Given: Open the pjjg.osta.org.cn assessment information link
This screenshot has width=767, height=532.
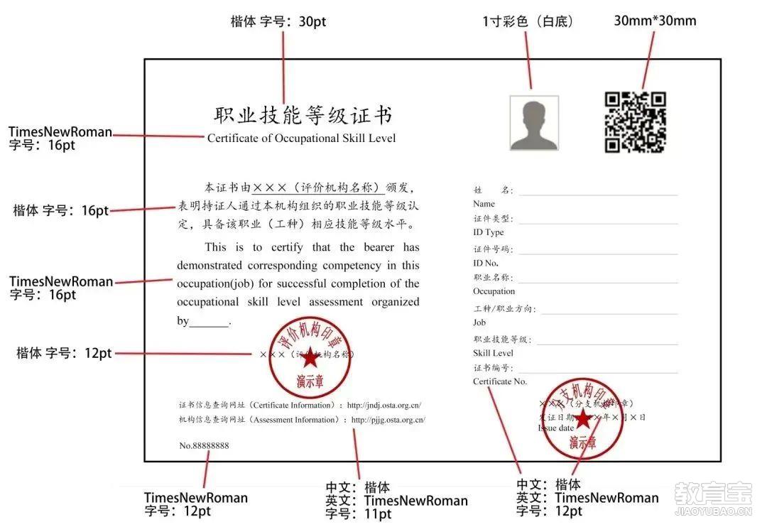Looking at the screenshot, I should (x=388, y=420).
